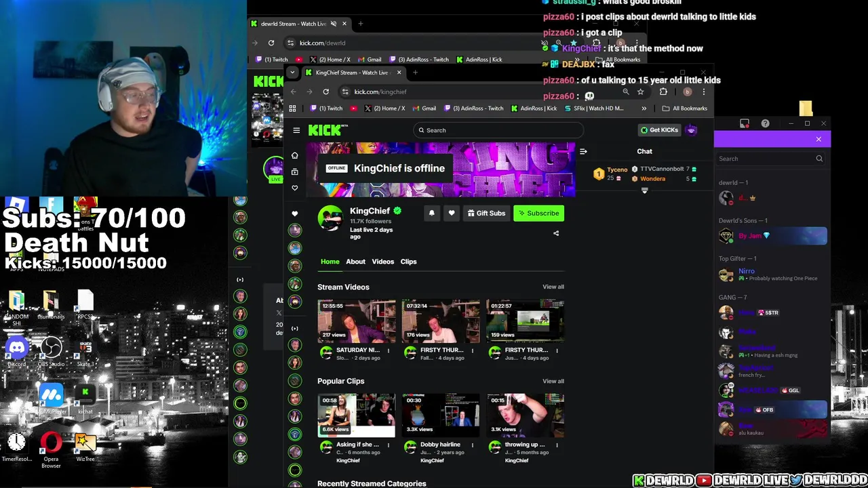
Task: Open the TimerResolution desktop shortcut
Action: 17,447
